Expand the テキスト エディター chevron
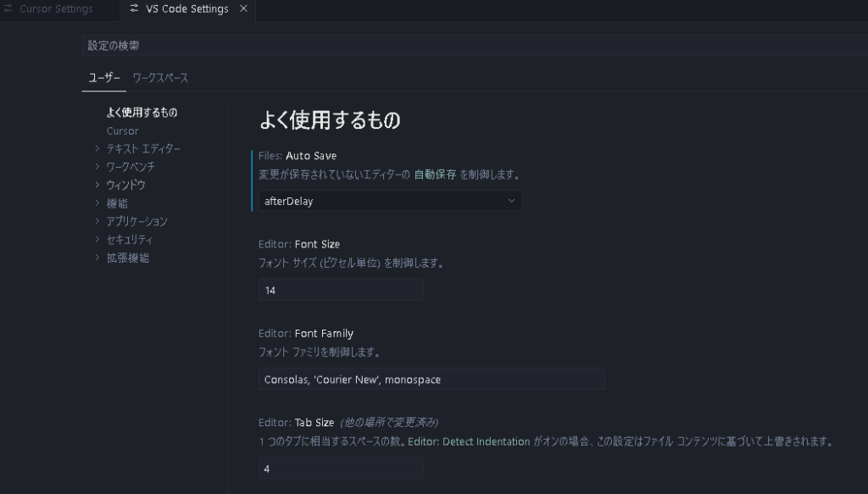Image resolution: width=868 pixels, height=494 pixels. coord(97,148)
